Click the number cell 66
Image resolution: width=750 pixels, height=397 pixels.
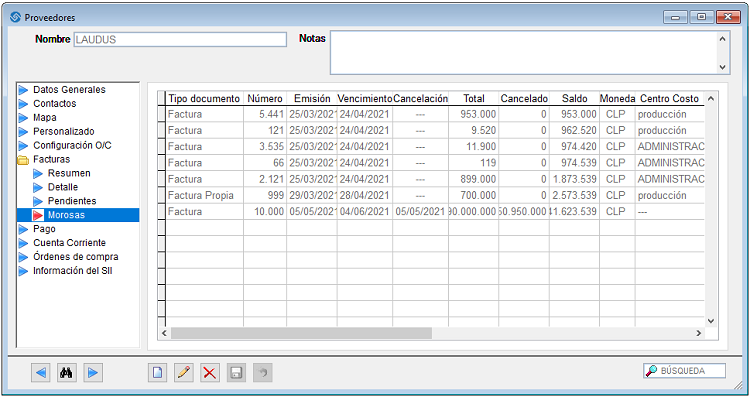[x=265, y=163]
